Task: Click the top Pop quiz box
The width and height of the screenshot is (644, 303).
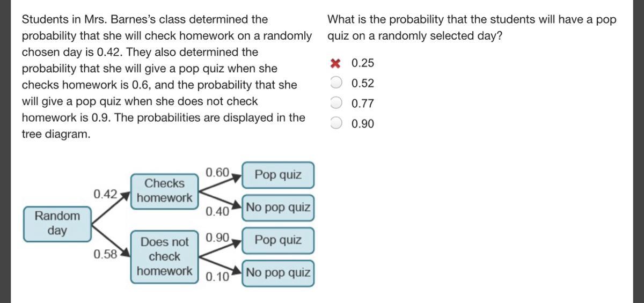Action: point(277,175)
